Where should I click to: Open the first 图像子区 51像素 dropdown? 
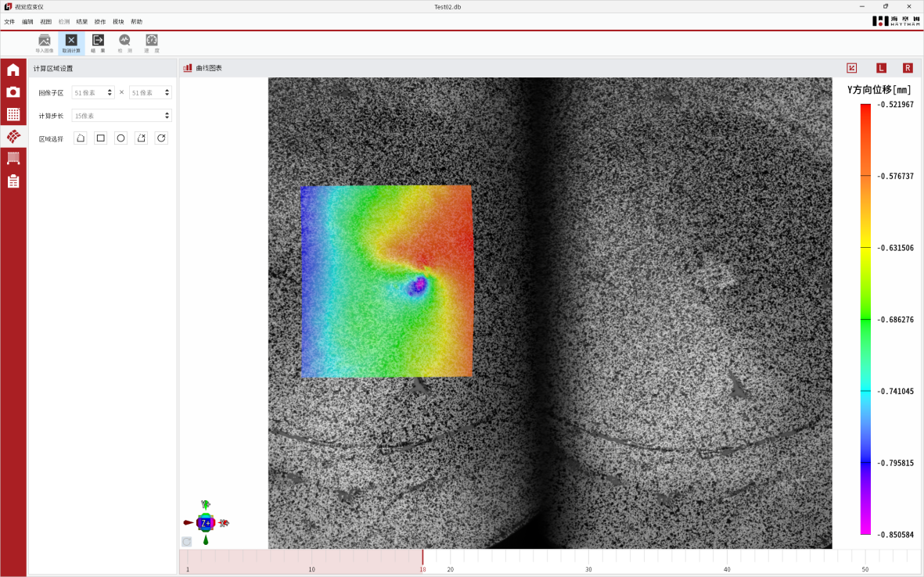[x=93, y=92]
